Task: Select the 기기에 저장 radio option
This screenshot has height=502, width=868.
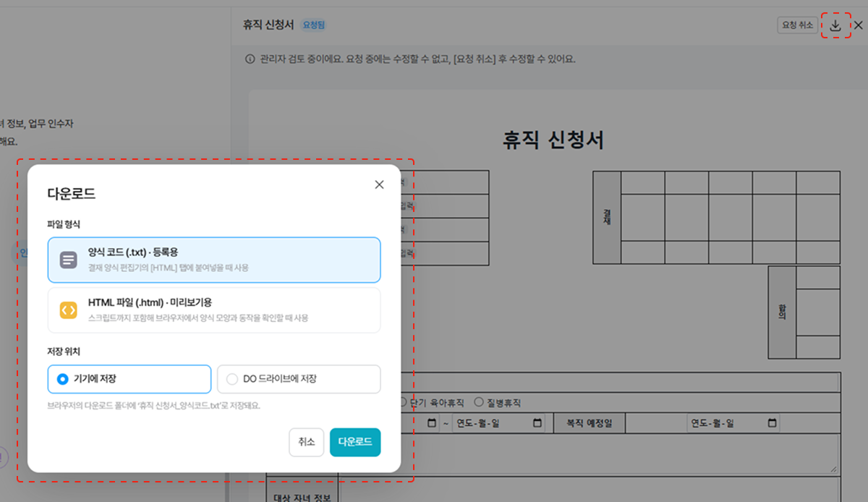Action: pos(129,378)
